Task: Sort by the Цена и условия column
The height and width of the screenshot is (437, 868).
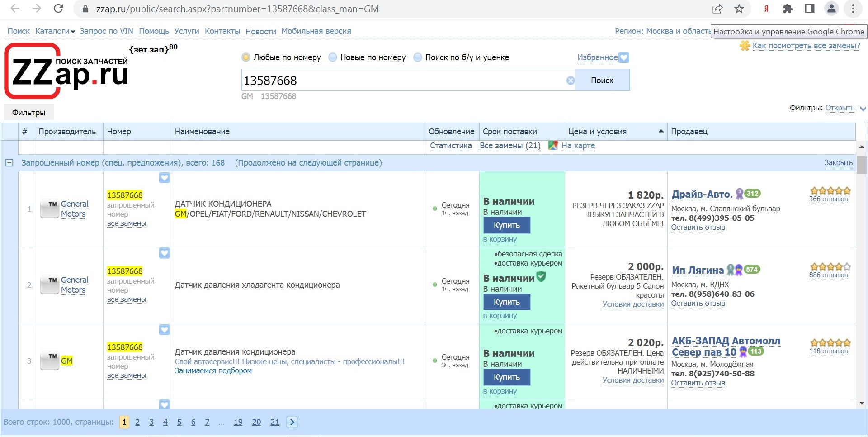Action: pos(616,132)
